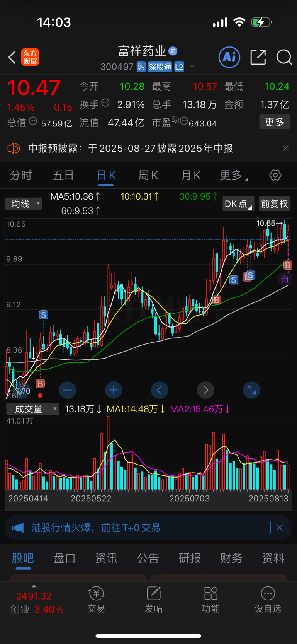Tap the 正 verification badge
Screen dimensions: 297x644
tap(173, 51)
